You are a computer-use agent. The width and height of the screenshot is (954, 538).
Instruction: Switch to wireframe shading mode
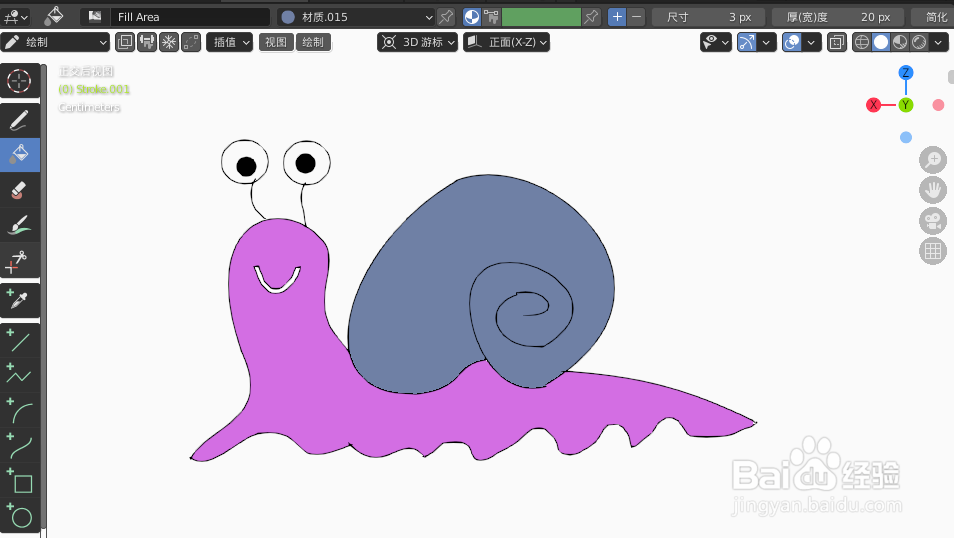coord(862,42)
